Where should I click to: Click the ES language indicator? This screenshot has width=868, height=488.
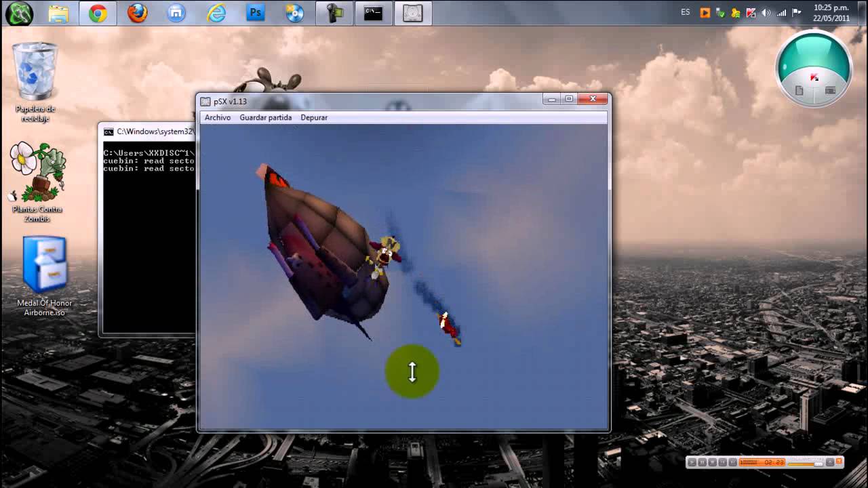pyautogui.click(x=686, y=12)
